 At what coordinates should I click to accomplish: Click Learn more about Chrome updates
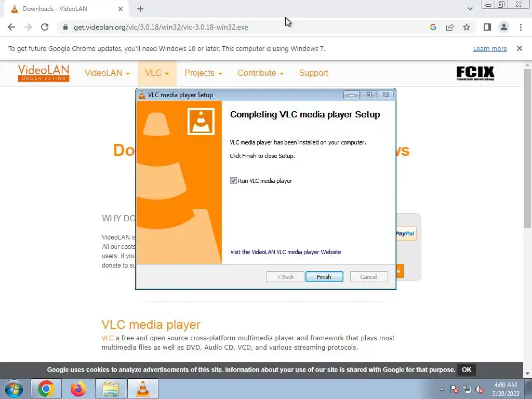click(490, 48)
